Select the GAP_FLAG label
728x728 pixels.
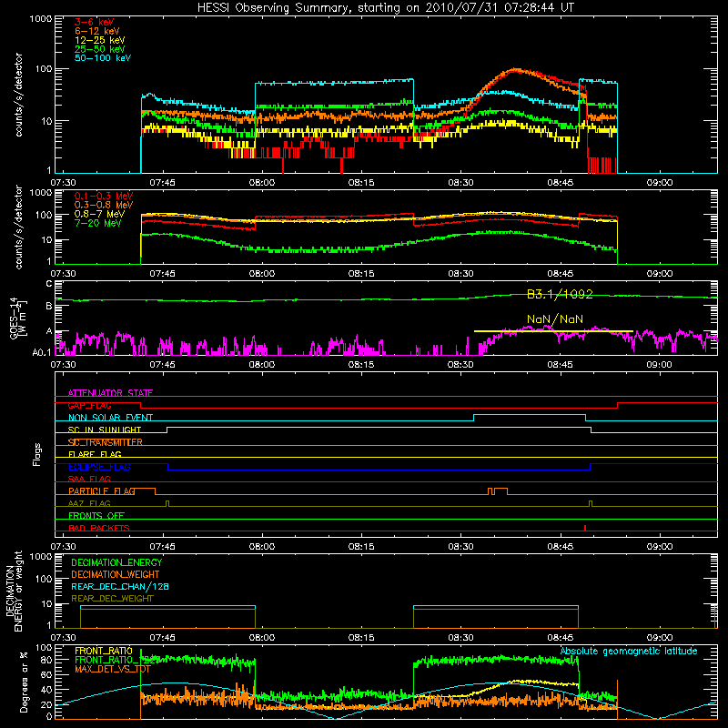pos(90,405)
